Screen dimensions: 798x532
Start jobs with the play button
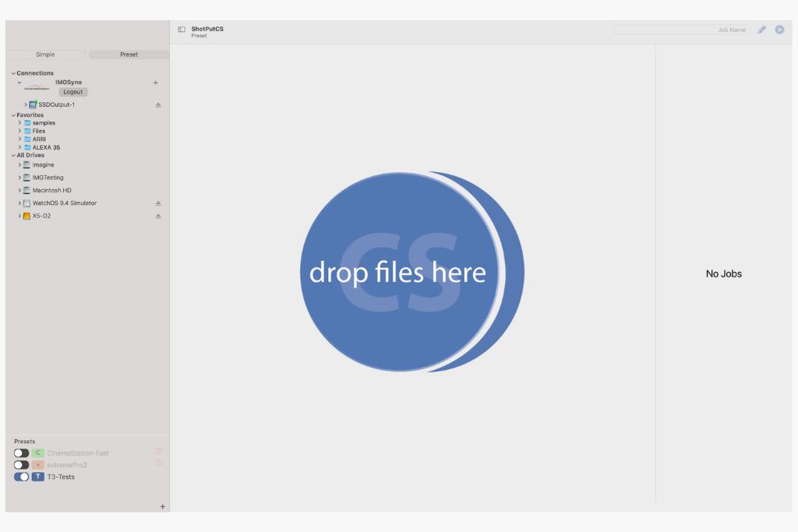(779, 30)
